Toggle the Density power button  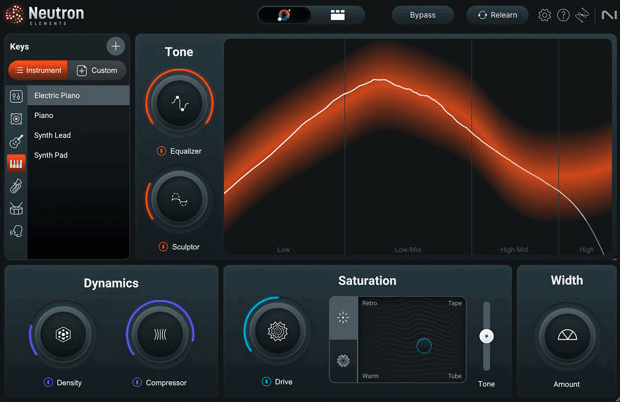click(48, 382)
